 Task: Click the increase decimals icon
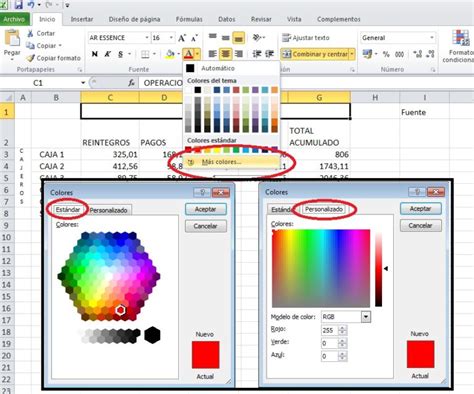(x=417, y=54)
